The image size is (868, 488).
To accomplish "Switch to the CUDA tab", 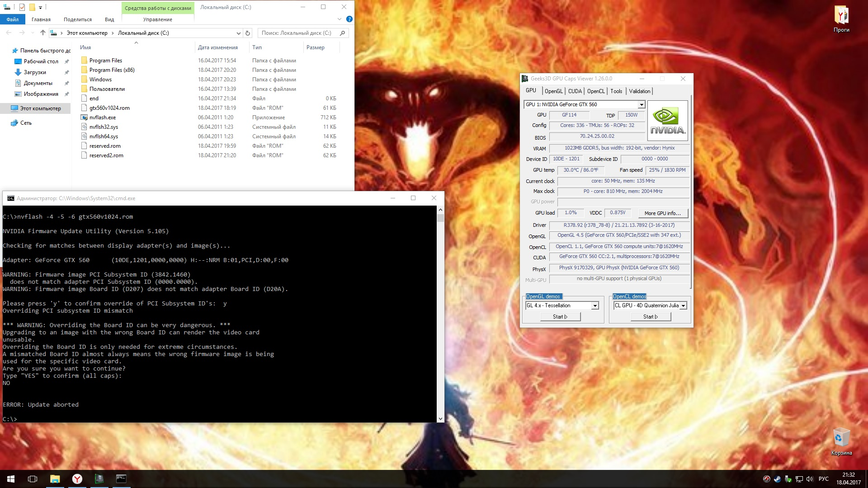I will [575, 91].
